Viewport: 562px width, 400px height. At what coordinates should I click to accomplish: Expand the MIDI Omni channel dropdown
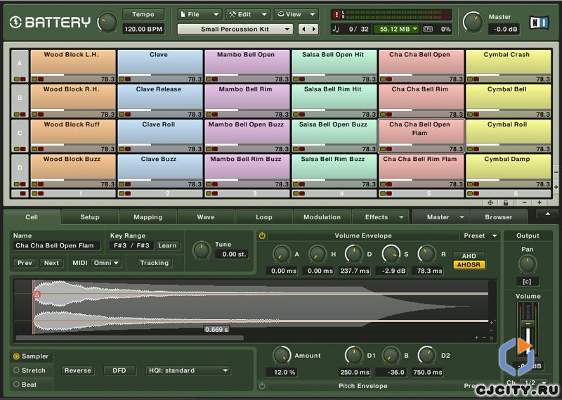tap(106, 263)
